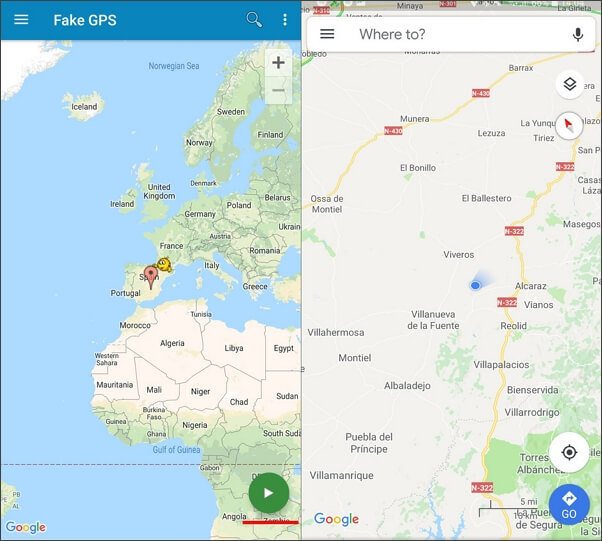602x541 pixels.
Task: Click the 'Reolid' town label
Action: point(513,326)
